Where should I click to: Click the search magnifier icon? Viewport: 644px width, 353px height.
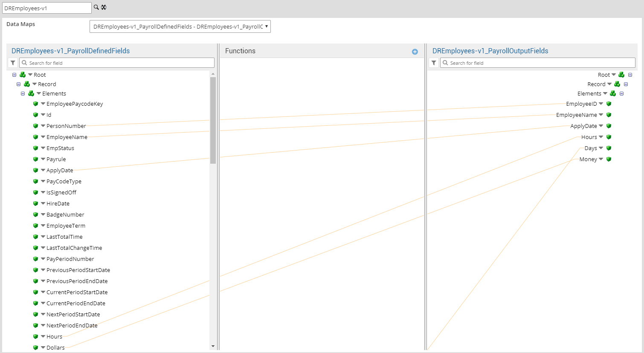click(96, 7)
